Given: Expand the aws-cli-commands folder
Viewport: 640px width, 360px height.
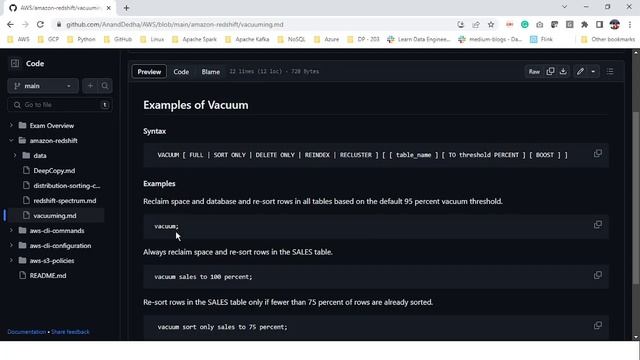Looking at the screenshot, I should 11,231.
